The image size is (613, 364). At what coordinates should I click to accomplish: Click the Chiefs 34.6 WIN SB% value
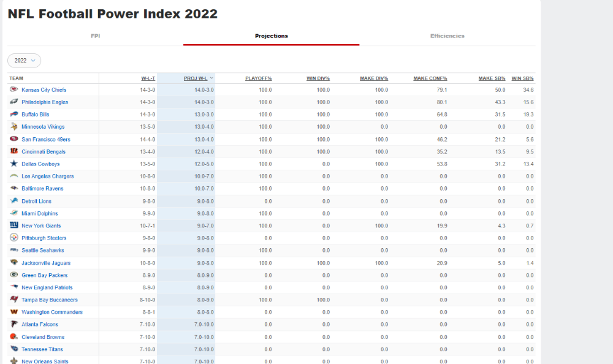click(528, 90)
